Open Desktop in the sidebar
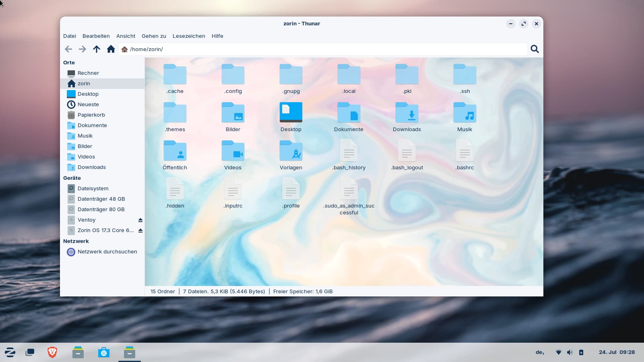This screenshot has width=644, height=362. tap(102, 94)
